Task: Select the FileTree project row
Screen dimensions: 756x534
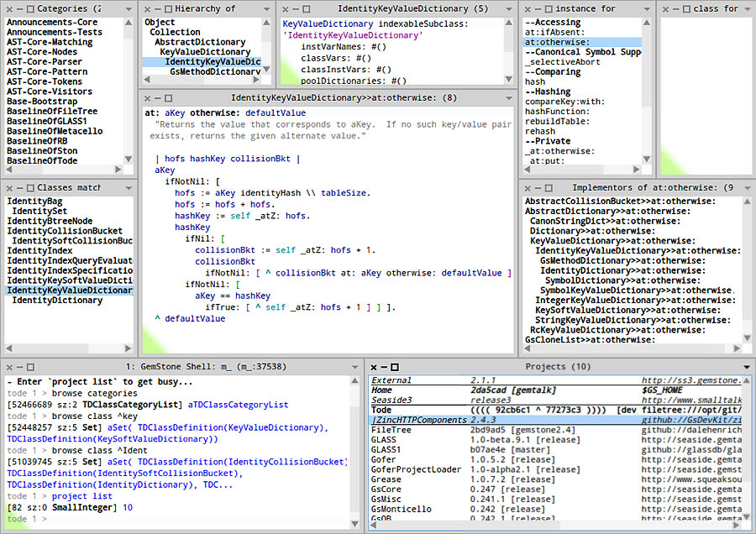Action: 557,430
